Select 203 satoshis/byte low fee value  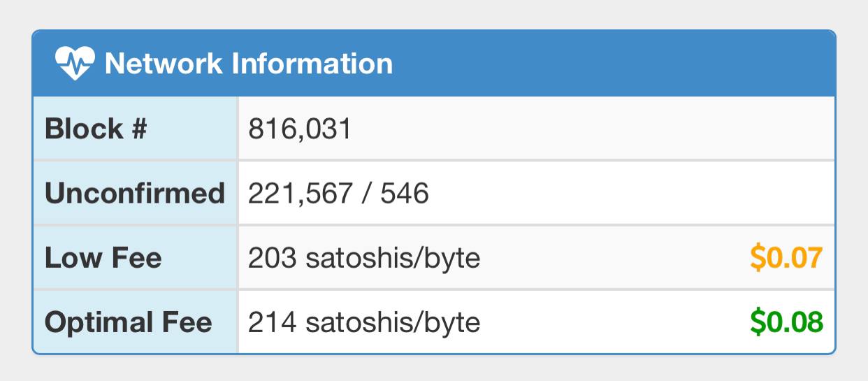[x=364, y=259]
